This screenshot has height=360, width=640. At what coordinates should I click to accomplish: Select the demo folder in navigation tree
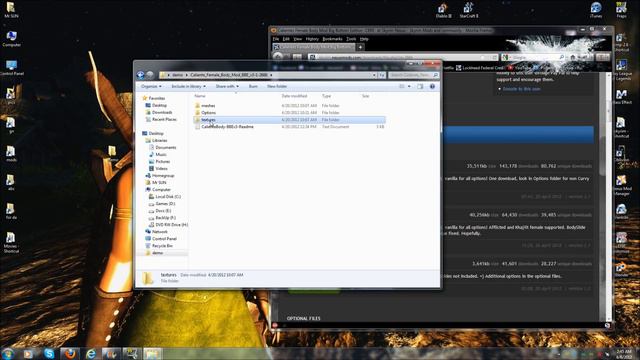tap(157, 253)
